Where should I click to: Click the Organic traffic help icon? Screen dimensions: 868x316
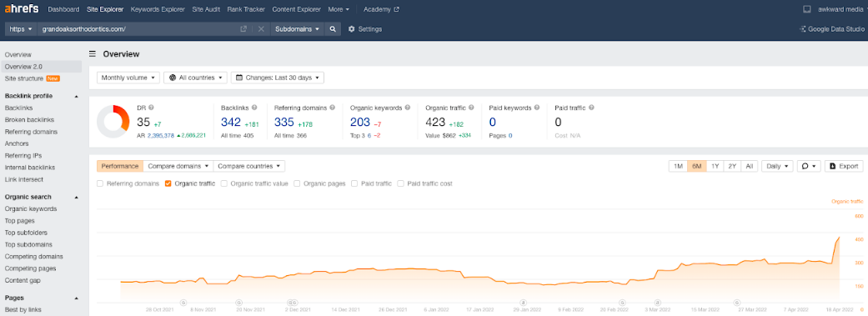[471, 108]
